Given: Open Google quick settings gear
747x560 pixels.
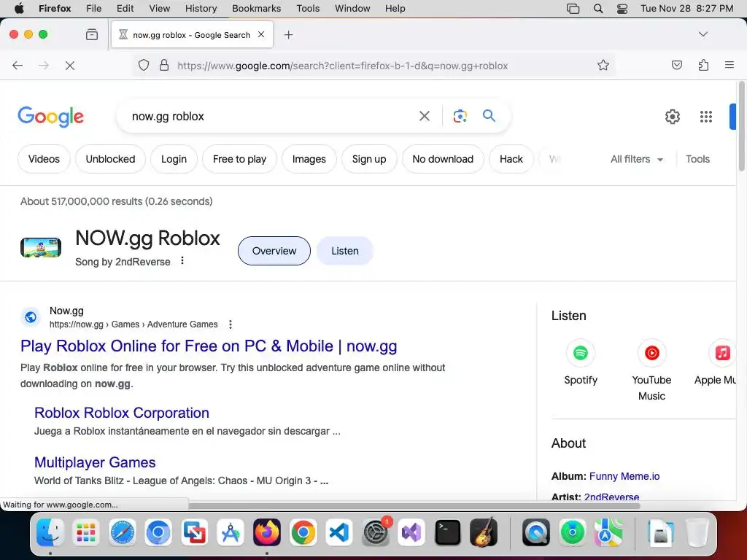Looking at the screenshot, I should point(672,116).
